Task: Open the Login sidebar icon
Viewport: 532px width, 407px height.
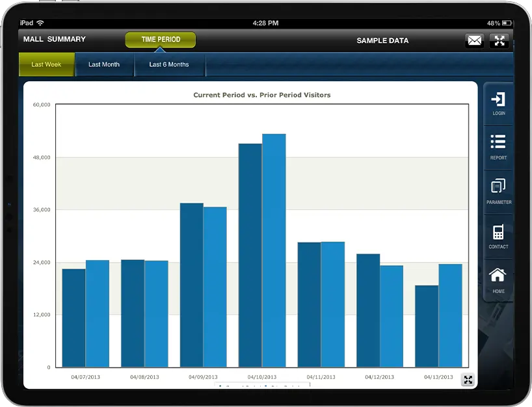Action: (x=498, y=103)
